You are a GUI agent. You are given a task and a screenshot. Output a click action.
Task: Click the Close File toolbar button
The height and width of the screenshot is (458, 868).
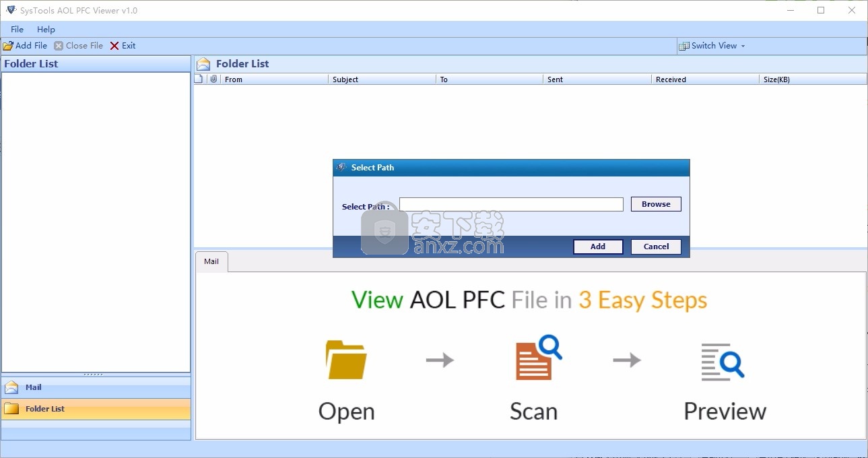coord(79,46)
